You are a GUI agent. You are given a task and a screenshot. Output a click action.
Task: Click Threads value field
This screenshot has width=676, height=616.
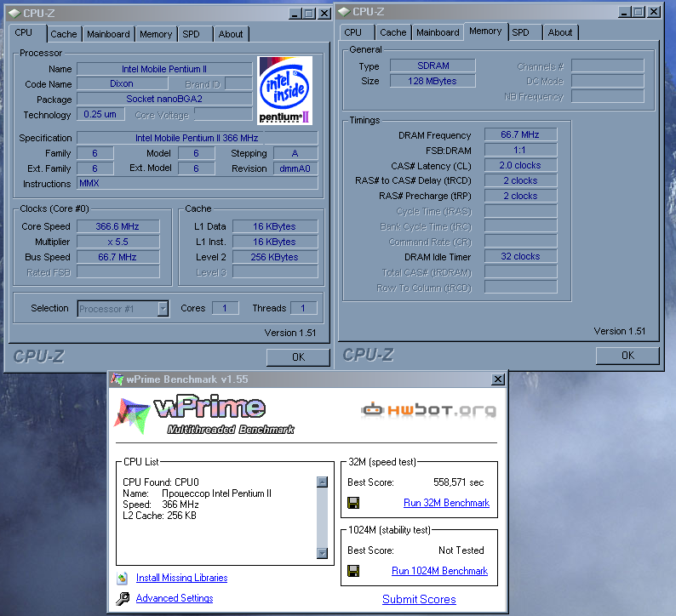tap(303, 308)
